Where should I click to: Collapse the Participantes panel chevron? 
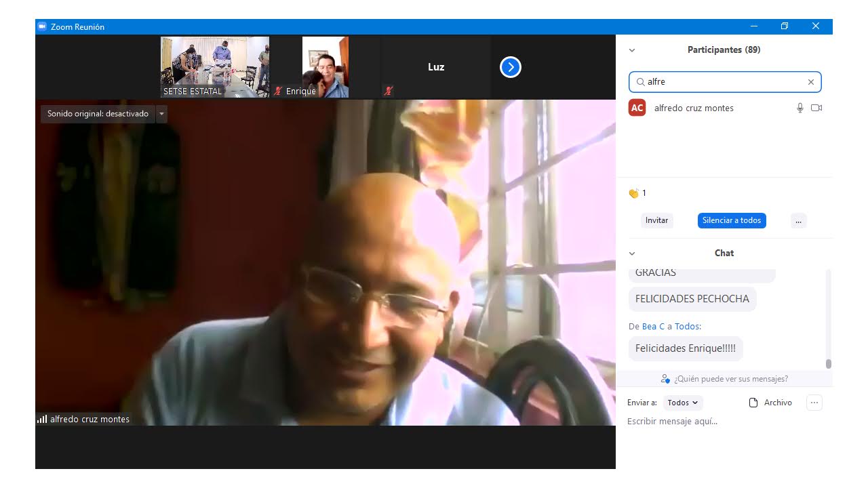tap(632, 50)
